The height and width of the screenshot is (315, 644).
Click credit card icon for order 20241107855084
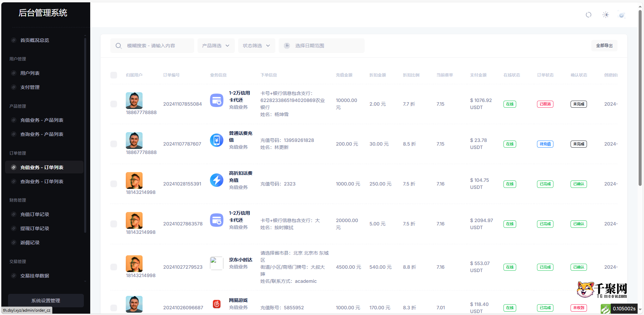click(217, 100)
